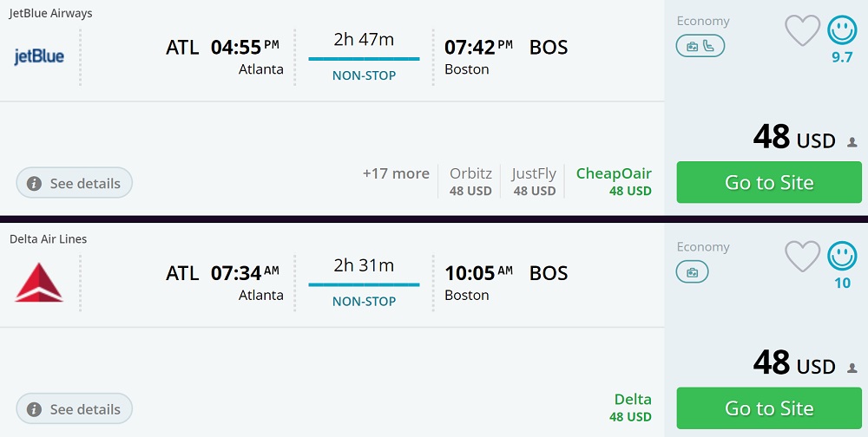Click the Delta baggage amenity badge

pos(692,272)
